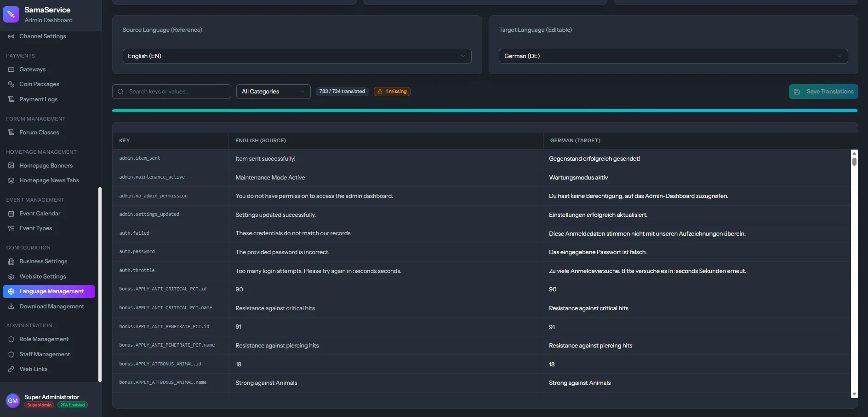Open Event Types page
The height and width of the screenshot is (417, 868).
(49, 228)
